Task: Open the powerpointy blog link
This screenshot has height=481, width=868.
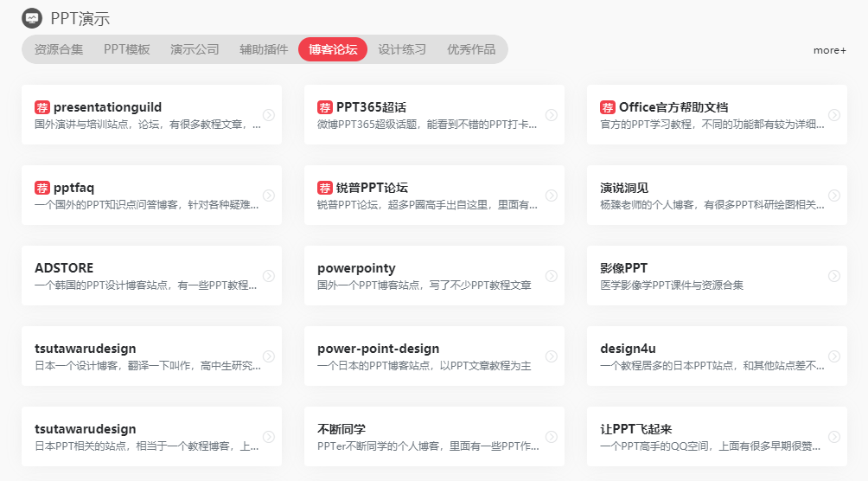Action: 356,268
